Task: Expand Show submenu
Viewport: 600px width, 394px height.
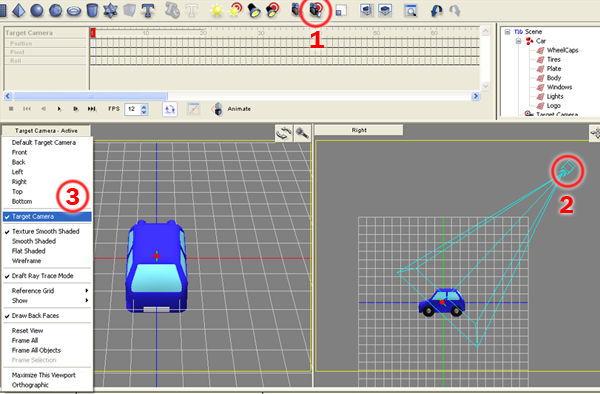Action: pyautogui.click(x=47, y=301)
